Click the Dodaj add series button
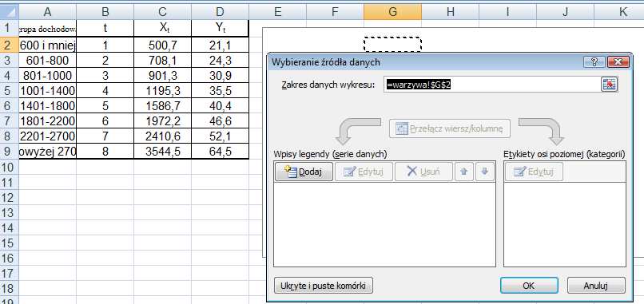The image size is (644, 304). tap(304, 172)
